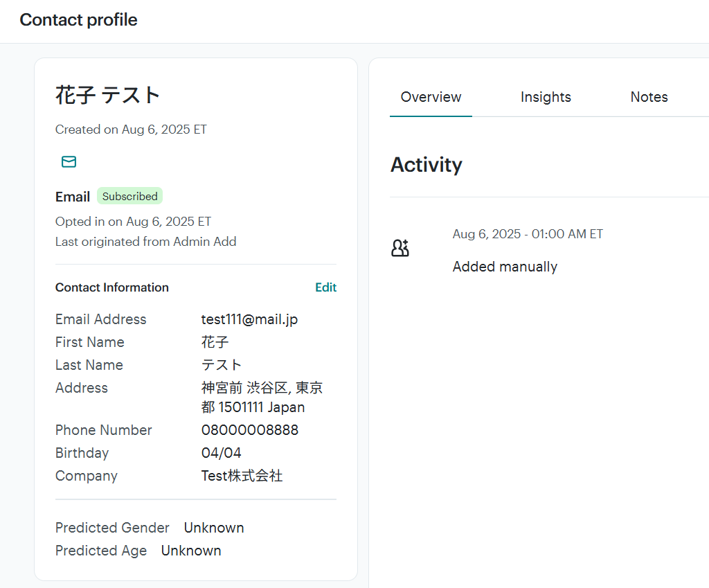The width and height of the screenshot is (709, 588).
Task: Click the activity timestamp Aug 6, 2025 - 01:00 AM ET
Action: (x=528, y=234)
